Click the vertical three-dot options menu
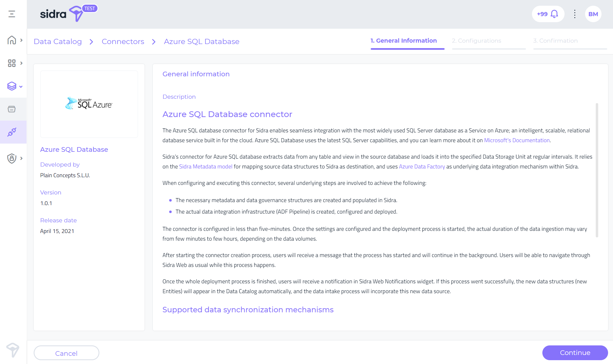The image size is (613, 364). tap(575, 14)
